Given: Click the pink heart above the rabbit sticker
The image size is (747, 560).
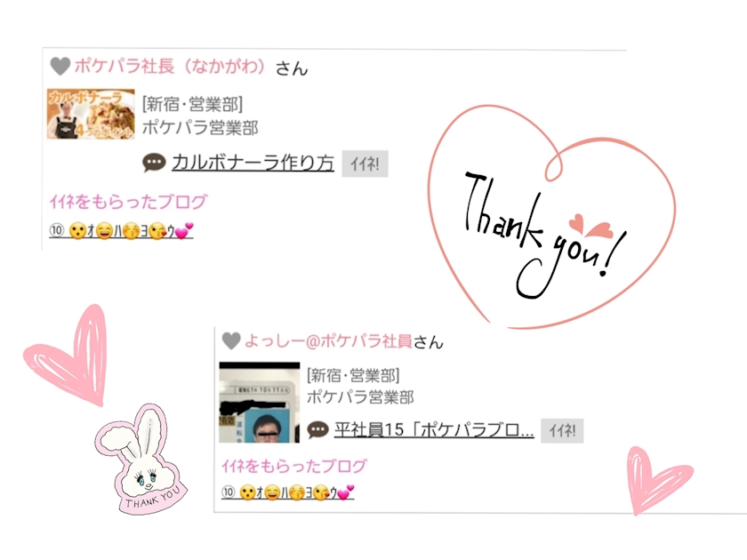Looking at the screenshot, I should (x=66, y=355).
